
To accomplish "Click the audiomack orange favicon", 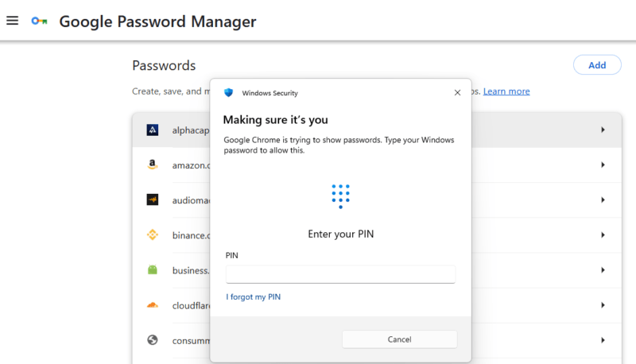I will [152, 199].
